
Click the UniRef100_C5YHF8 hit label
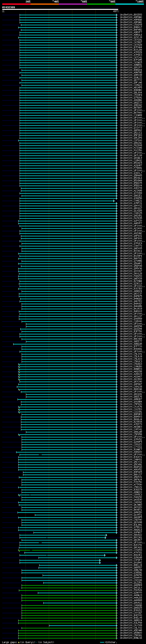click(131, 95)
